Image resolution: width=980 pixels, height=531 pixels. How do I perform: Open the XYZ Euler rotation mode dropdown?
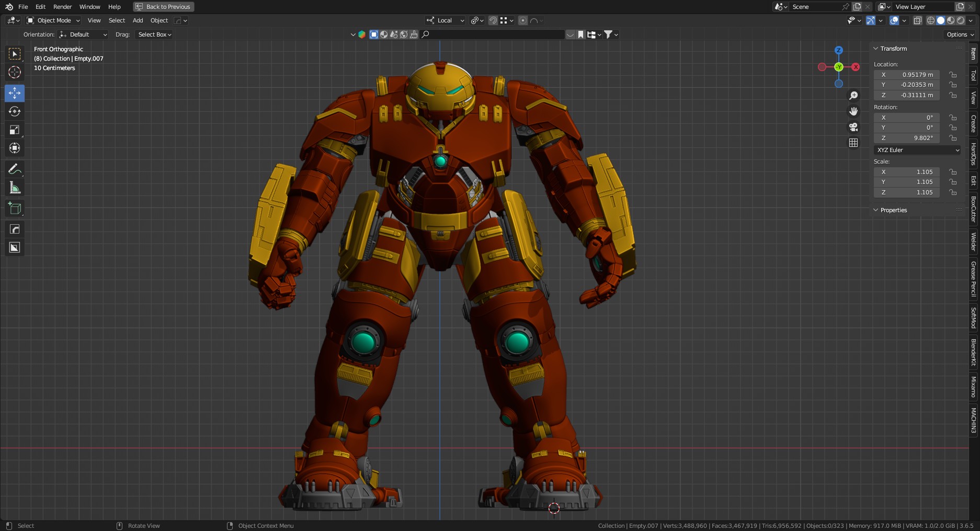pos(917,150)
